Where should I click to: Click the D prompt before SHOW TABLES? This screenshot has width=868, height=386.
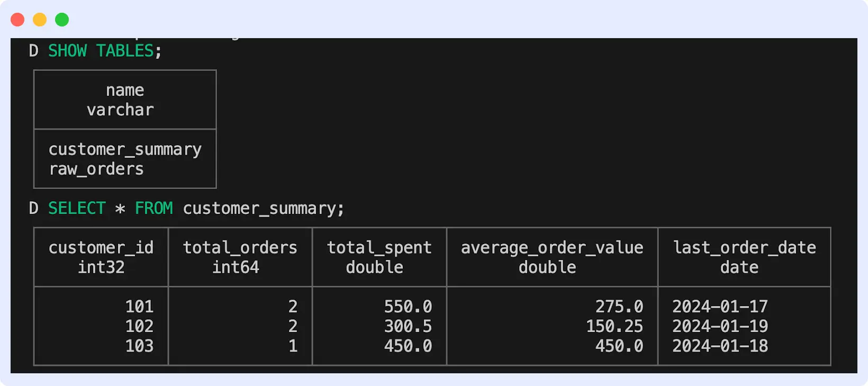[x=33, y=51]
